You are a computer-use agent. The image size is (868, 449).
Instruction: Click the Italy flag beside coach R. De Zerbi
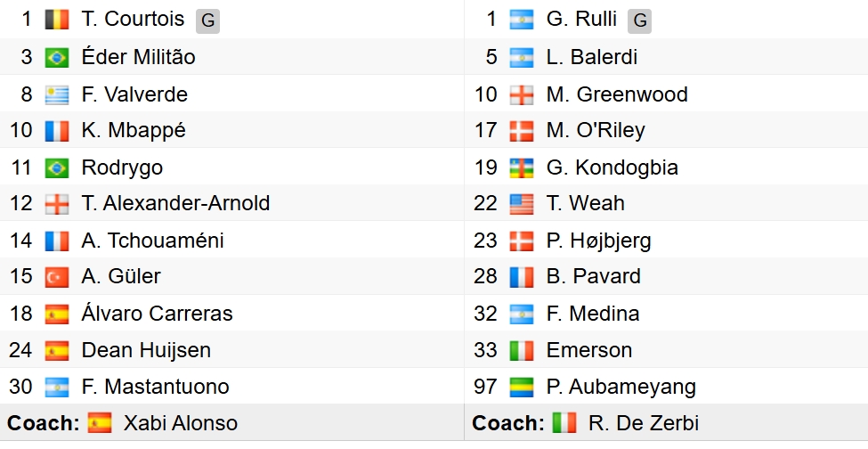[564, 423]
